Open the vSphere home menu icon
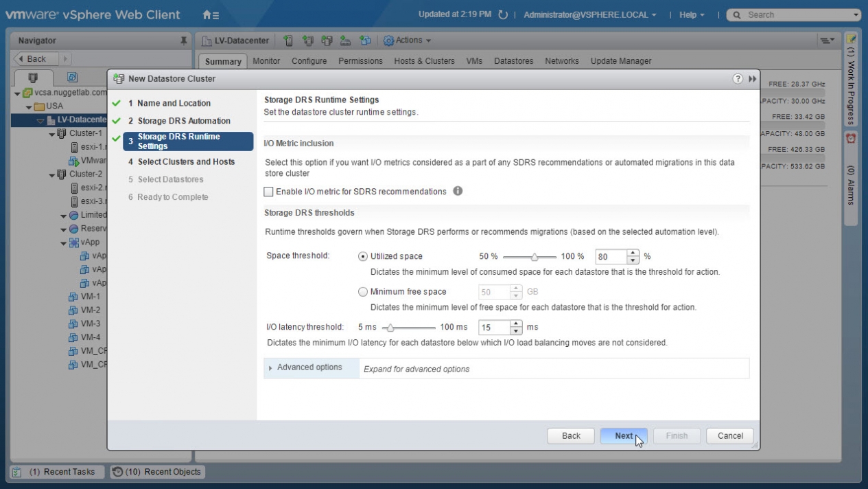 click(x=211, y=14)
